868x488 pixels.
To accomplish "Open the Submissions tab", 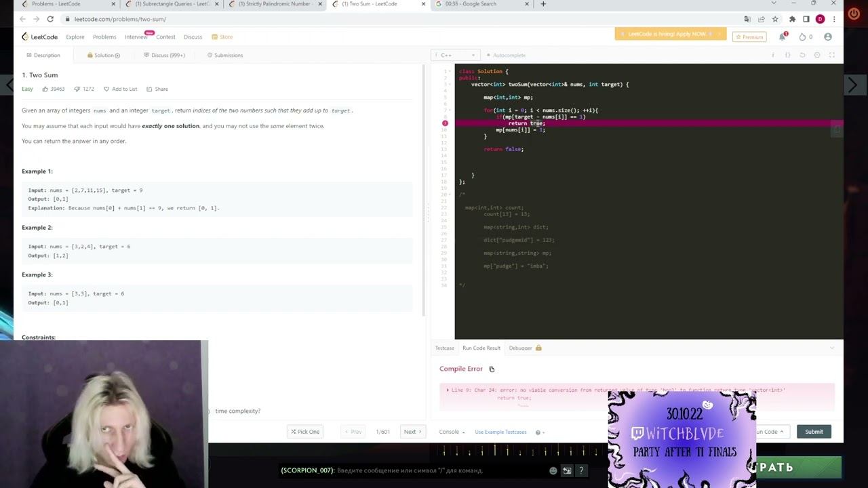I will click(225, 55).
